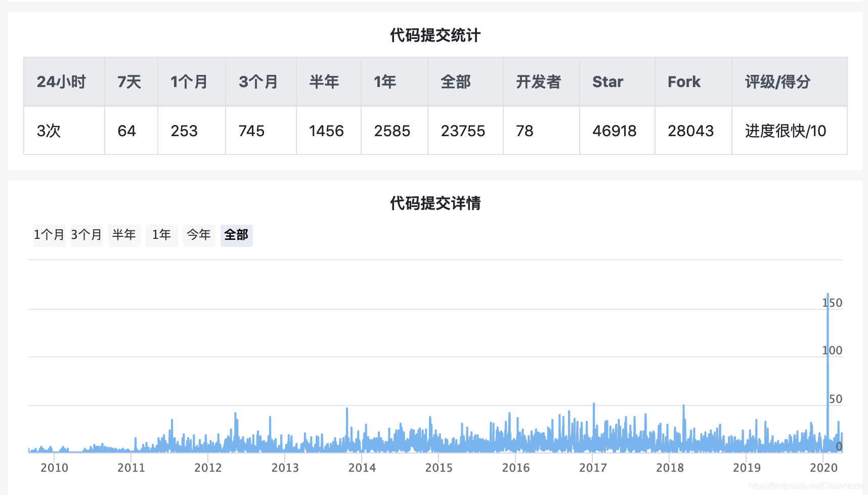
Task: Click the 2015 axis label
Action: point(439,468)
